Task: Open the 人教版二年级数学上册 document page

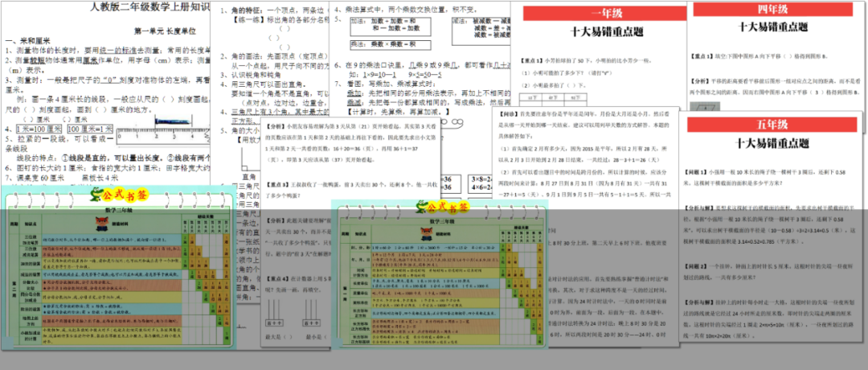Action: coord(105,94)
